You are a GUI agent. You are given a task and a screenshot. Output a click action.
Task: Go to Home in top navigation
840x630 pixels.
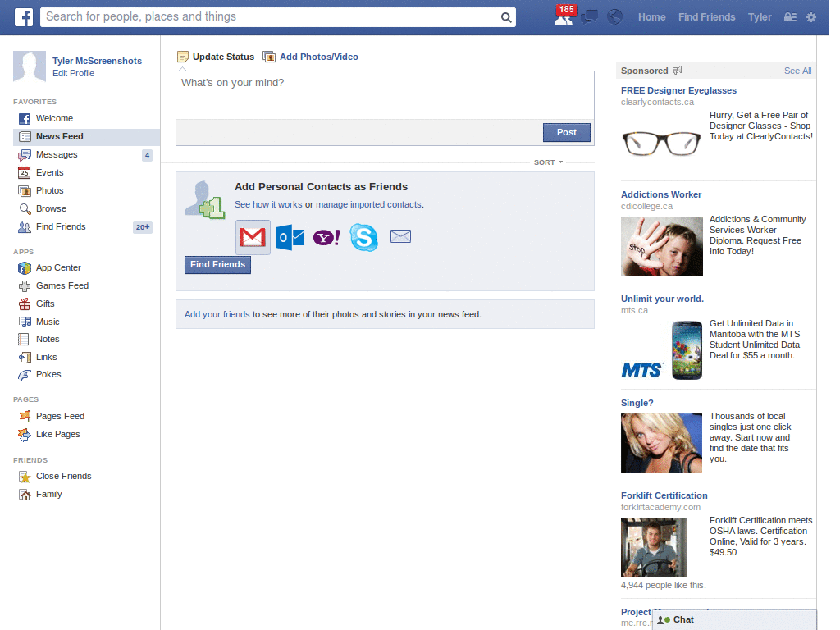[651, 17]
